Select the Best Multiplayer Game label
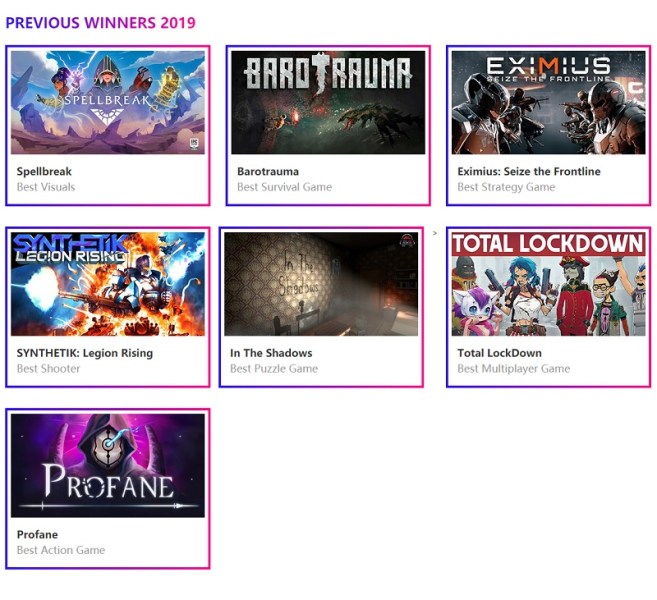 point(514,368)
